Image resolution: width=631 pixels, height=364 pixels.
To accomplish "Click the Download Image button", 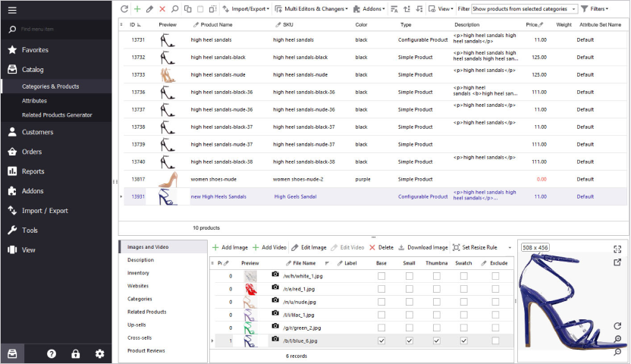I will [422, 247].
